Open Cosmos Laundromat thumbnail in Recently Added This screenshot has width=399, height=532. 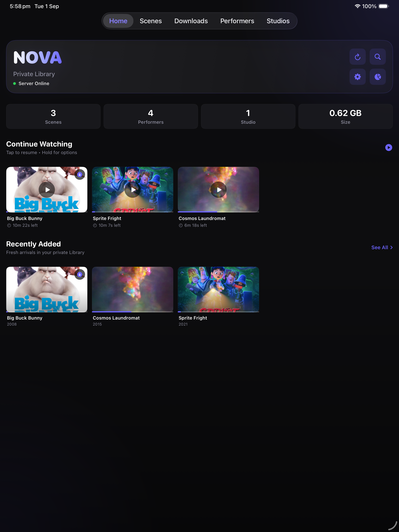133,289
